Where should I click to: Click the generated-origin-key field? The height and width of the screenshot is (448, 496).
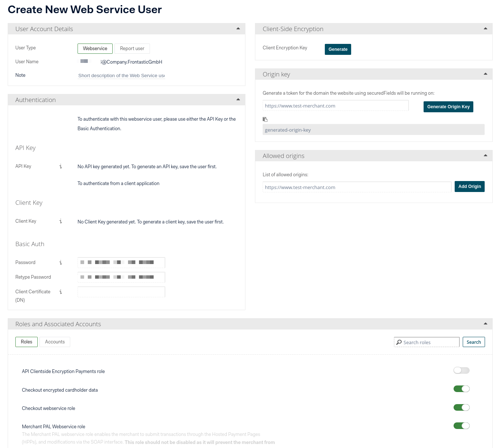tap(373, 129)
